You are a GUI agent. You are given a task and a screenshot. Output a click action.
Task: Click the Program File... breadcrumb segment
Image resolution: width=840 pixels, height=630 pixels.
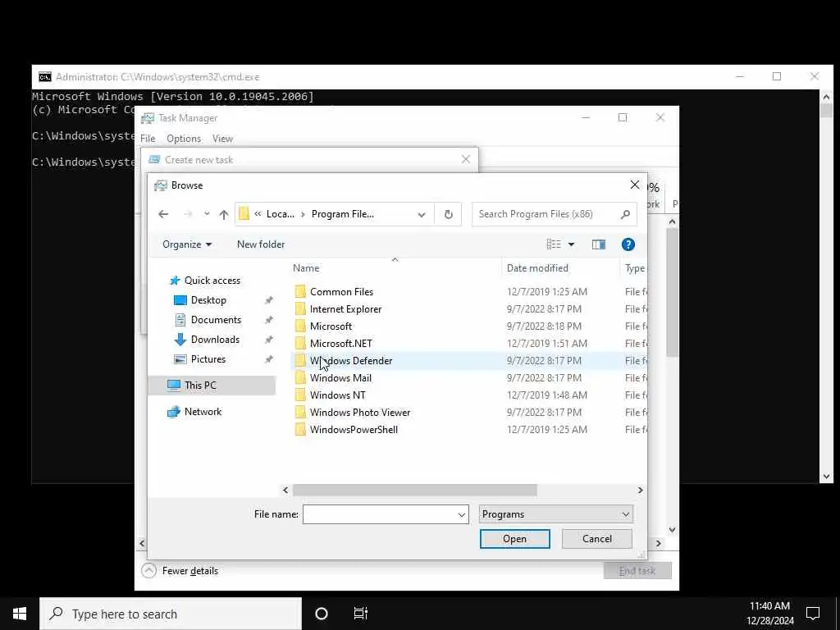[343, 214]
